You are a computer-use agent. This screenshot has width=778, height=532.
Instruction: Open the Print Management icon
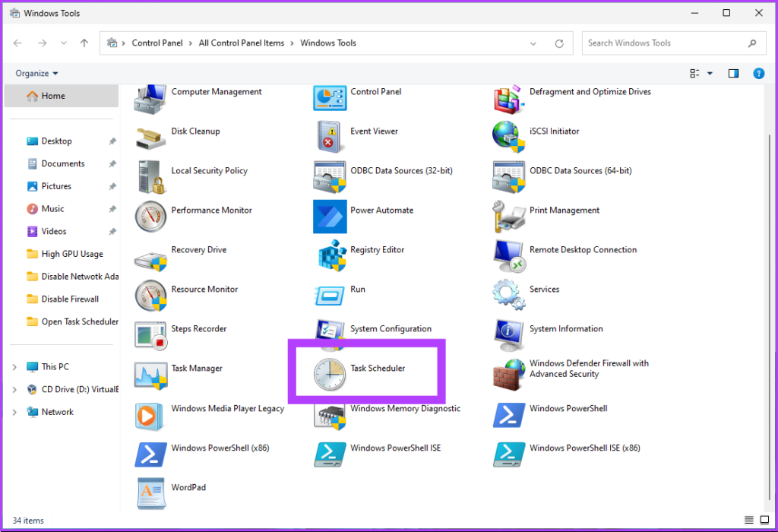(x=508, y=217)
